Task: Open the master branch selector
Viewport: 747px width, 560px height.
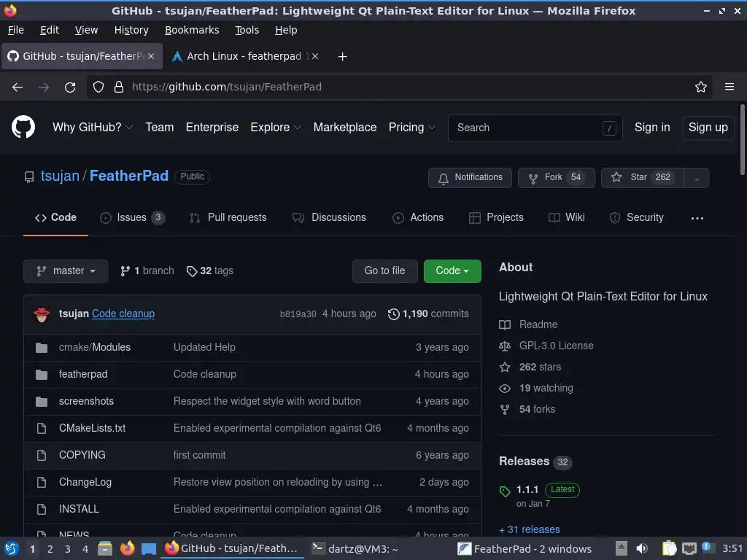Action: [66, 271]
